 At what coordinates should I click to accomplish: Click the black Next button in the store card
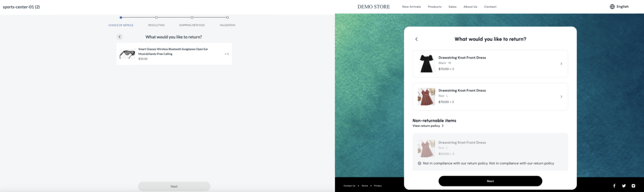(x=490, y=181)
